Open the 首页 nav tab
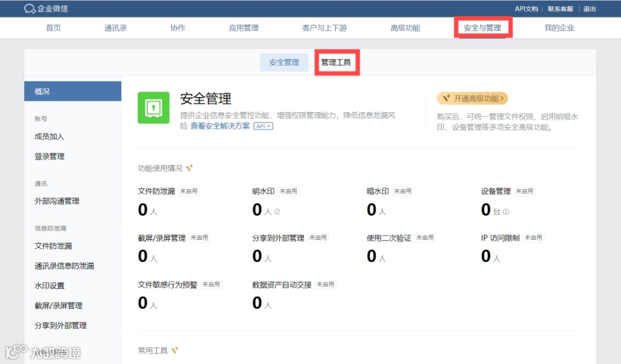Screen dimensions: 621x364 tap(53, 28)
